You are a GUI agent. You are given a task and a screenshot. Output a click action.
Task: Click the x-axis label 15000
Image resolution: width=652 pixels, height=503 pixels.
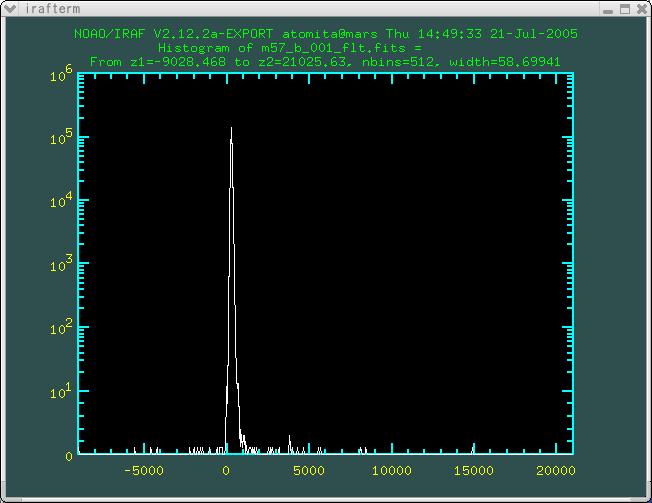(474, 471)
